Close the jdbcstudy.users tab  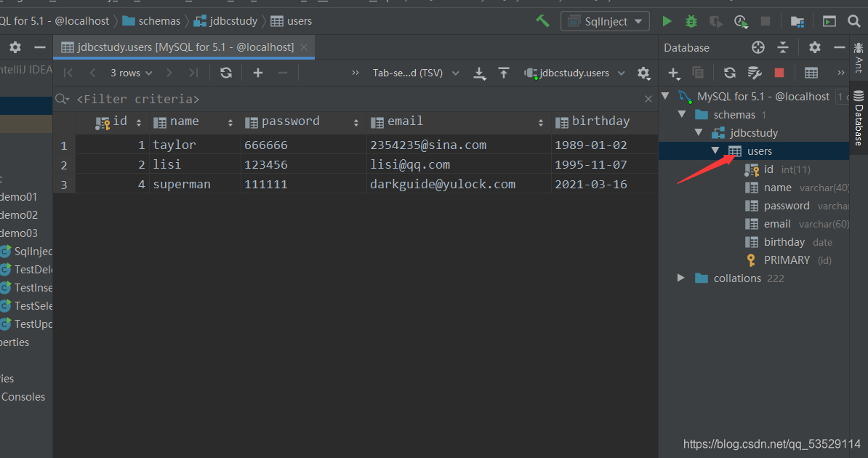coord(304,47)
